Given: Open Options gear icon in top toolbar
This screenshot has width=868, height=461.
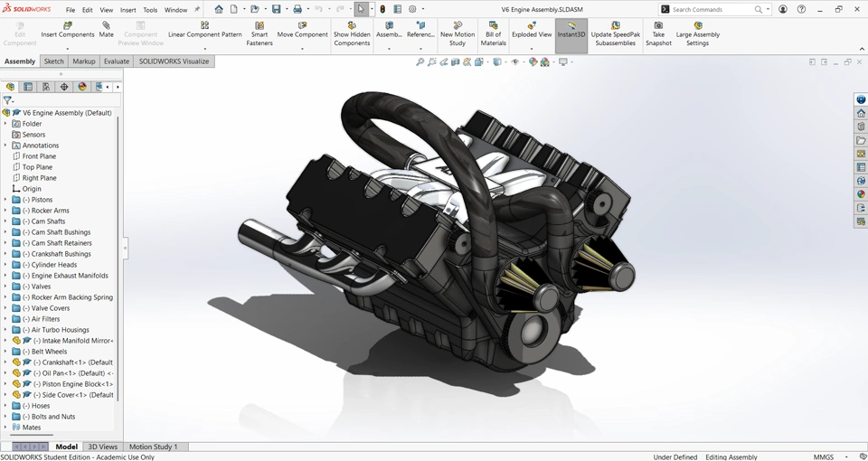Looking at the screenshot, I should tap(412, 9).
